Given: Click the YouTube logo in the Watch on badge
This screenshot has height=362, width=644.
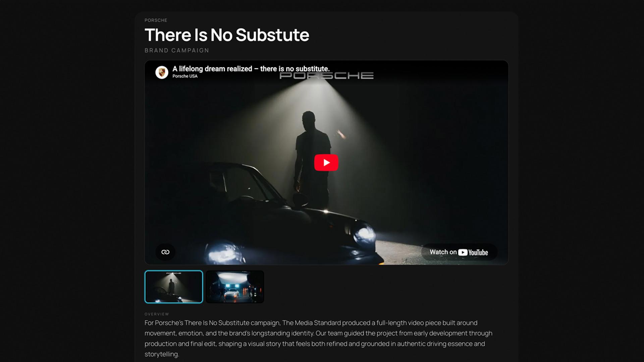Looking at the screenshot, I should coord(473,252).
